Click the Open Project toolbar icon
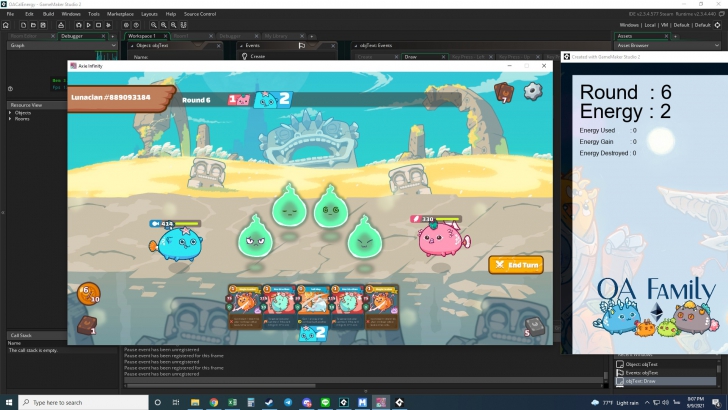The image size is (728, 410). pos(33,25)
